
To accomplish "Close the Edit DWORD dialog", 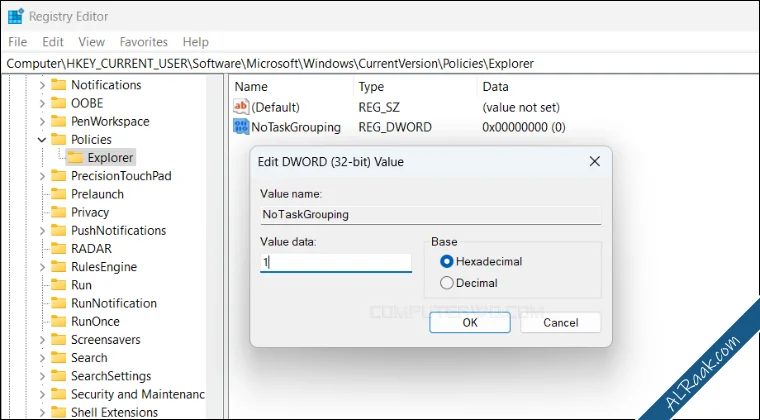I will coord(595,161).
